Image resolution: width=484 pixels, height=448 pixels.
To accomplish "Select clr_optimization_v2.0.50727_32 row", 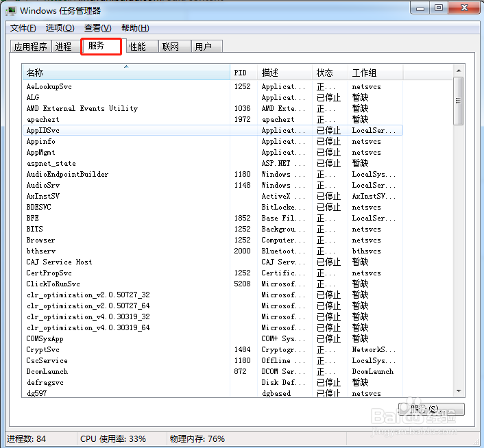I will click(213, 295).
